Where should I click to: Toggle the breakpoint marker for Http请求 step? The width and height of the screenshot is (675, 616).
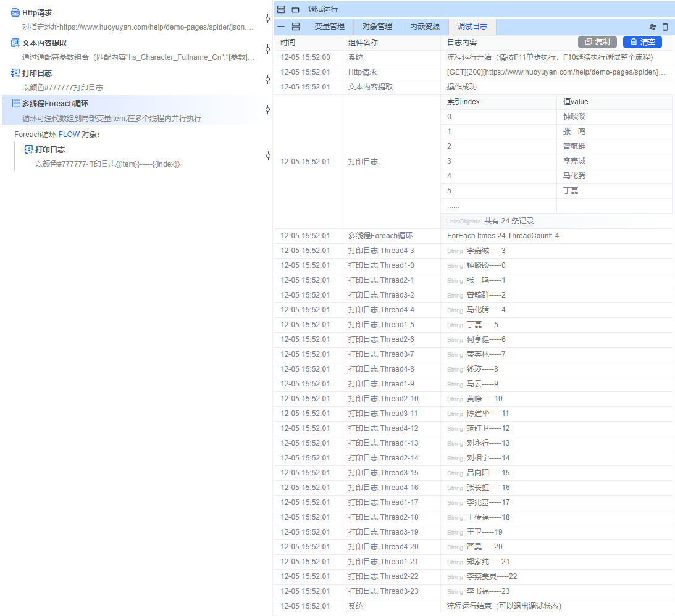[x=267, y=19]
